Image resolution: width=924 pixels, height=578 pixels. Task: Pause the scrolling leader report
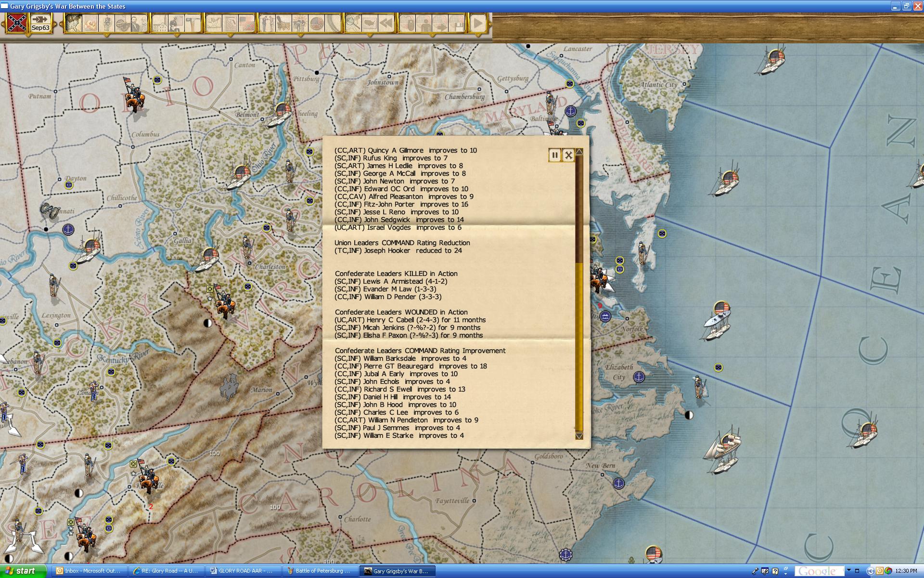coord(554,155)
